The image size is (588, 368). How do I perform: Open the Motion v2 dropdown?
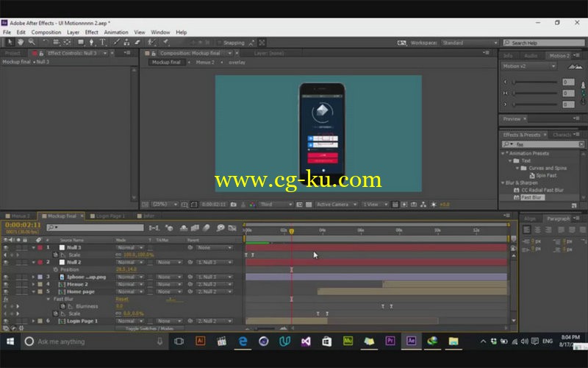click(x=528, y=66)
